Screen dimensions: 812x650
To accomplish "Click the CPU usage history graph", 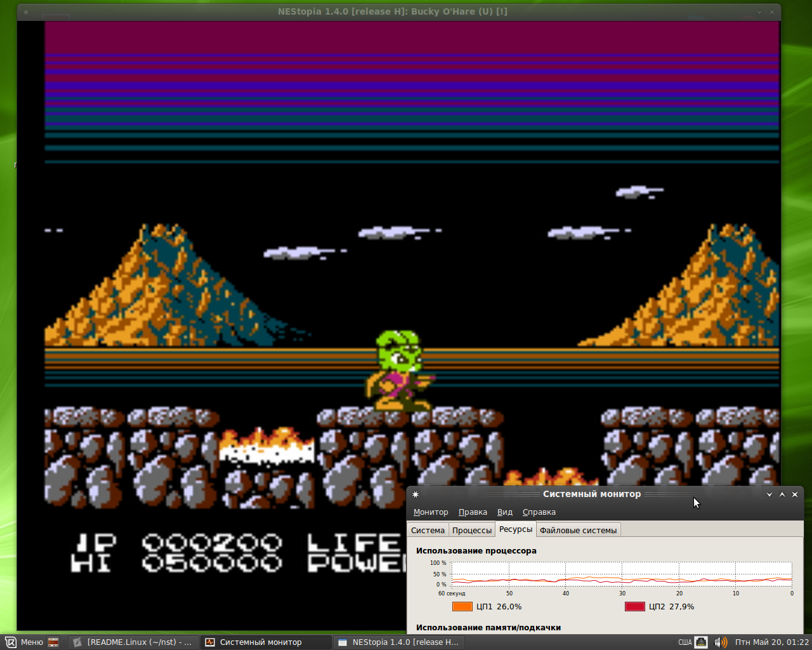I will coord(622,574).
